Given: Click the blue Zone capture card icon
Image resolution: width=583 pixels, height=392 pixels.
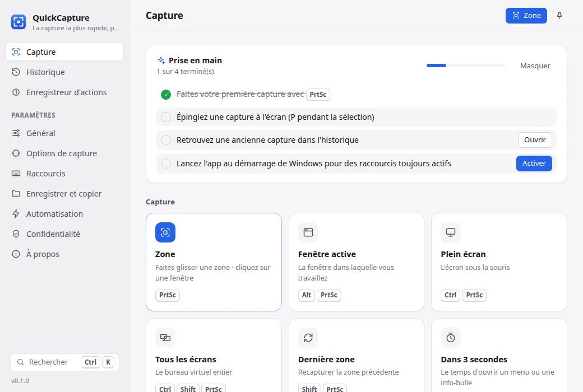Looking at the screenshot, I should tap(165, 232).
